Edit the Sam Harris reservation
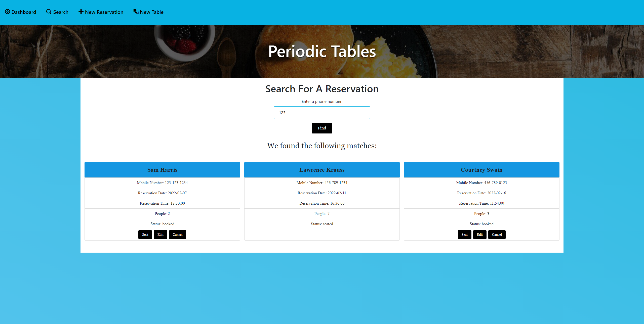644x324 pixels. coord(160,235)
